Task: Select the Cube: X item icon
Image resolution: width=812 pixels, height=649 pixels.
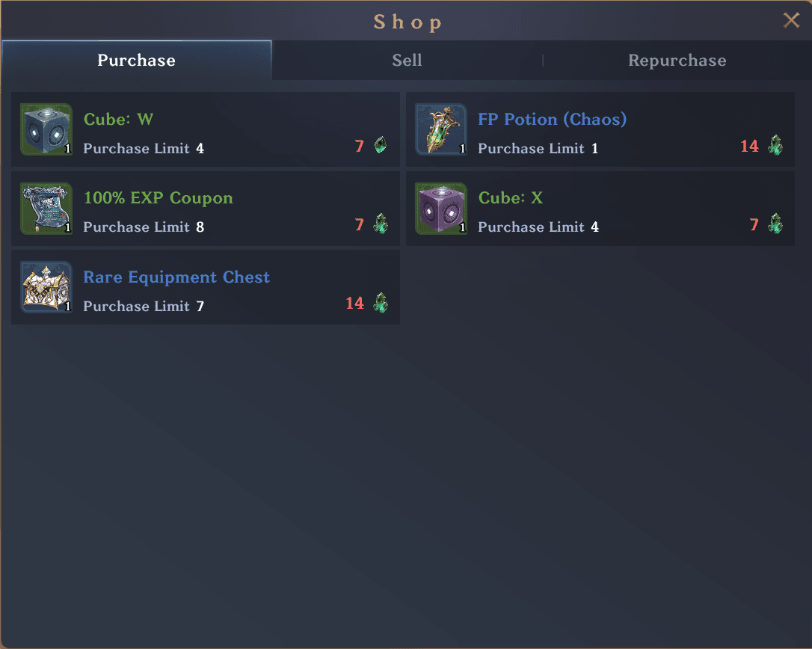Action: (x=440, y=206)
